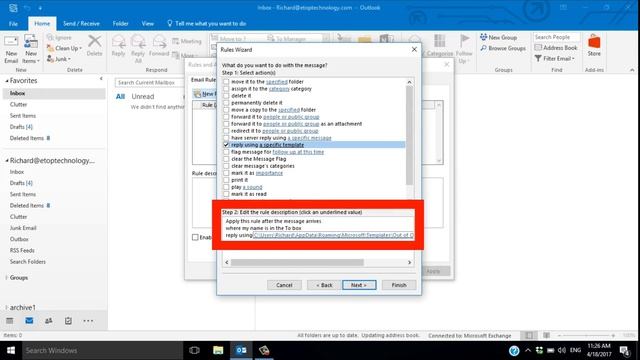Click the zoom slider in status bar

click(x=587, y=336)
